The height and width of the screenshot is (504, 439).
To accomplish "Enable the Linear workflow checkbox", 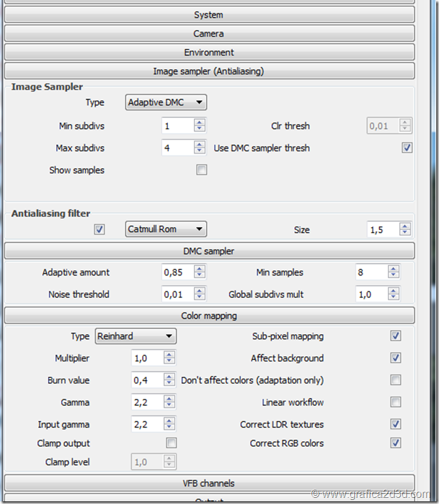I will (x=395, y=402).
